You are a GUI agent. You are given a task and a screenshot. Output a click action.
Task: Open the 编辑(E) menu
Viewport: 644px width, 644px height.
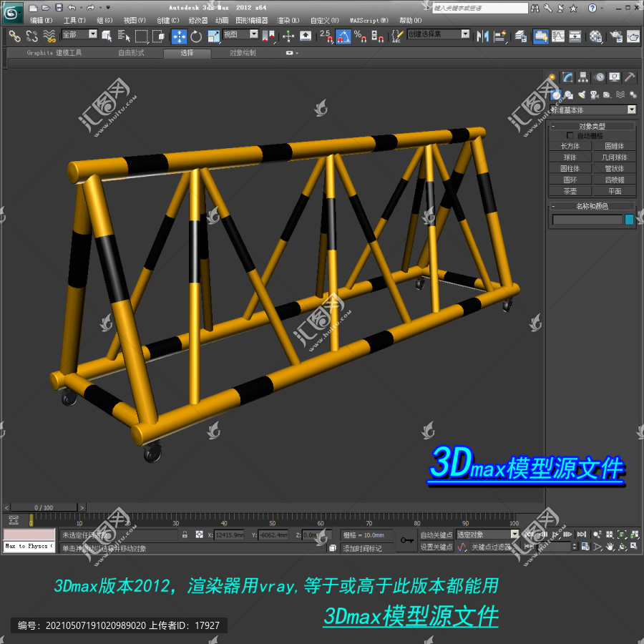pyautogui.click(x=42, y=20)
